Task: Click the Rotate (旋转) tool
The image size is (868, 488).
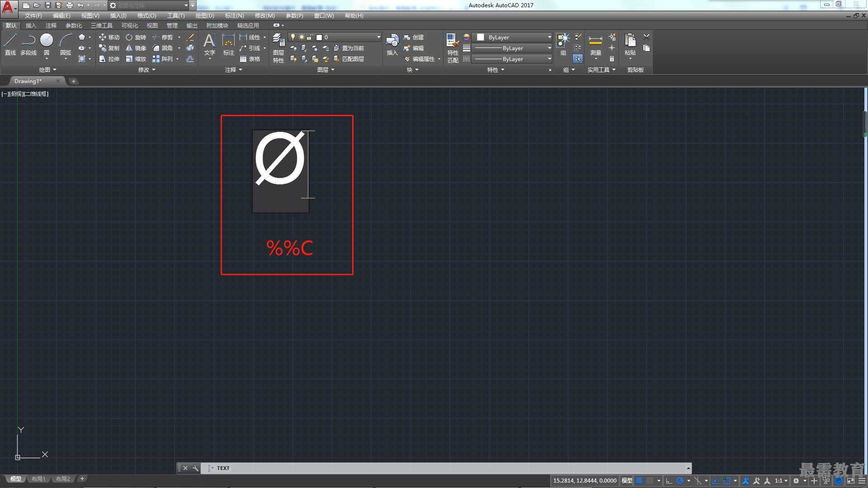Action: pos(136,38)
